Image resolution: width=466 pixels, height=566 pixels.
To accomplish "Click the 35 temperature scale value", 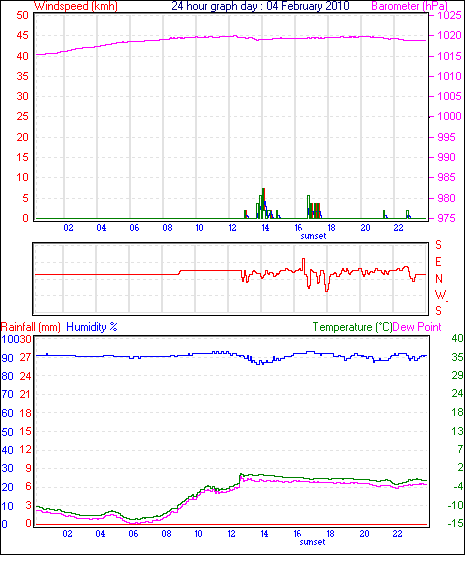I will pos(457,357).
